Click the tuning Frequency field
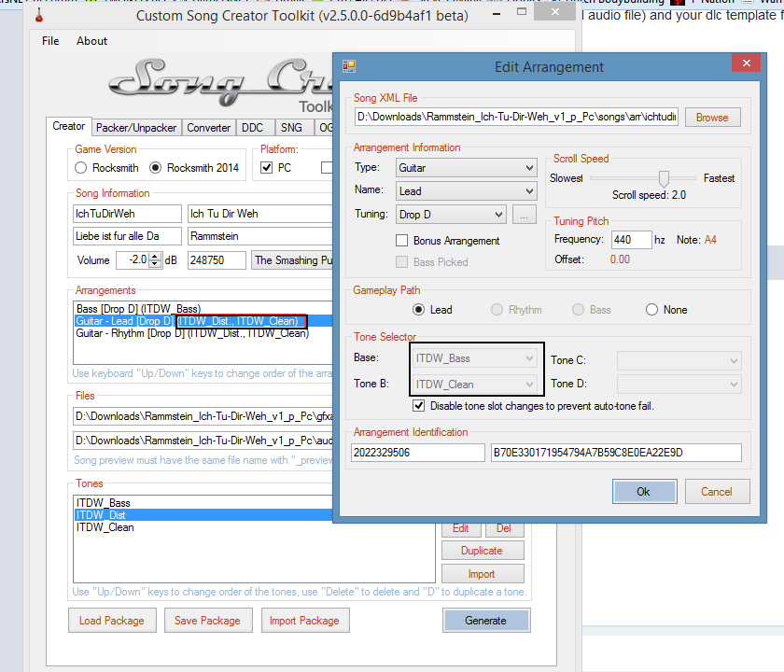The image size is (784, 672). 632,240
